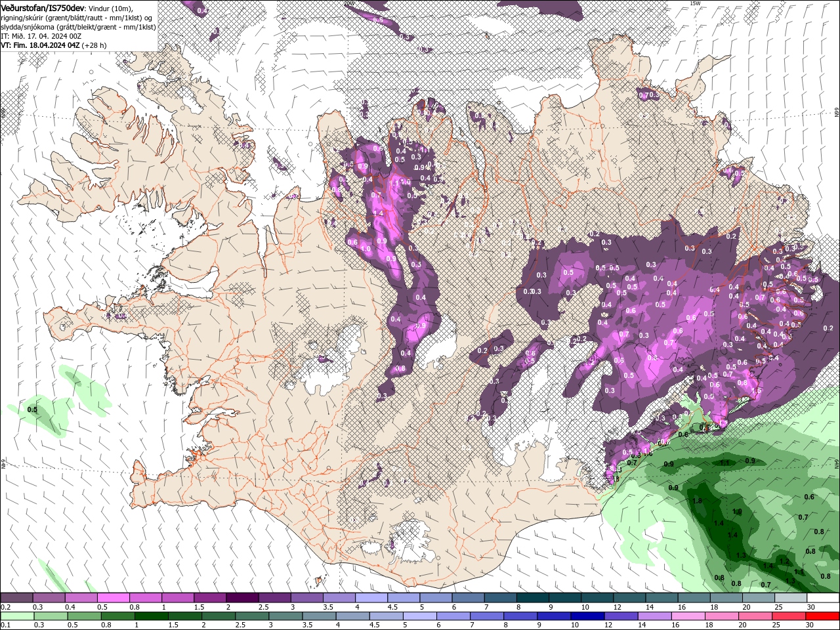Click the dusky mauve swatch starting the upper snow legend

pyautogui.click(x=16, y=598)
